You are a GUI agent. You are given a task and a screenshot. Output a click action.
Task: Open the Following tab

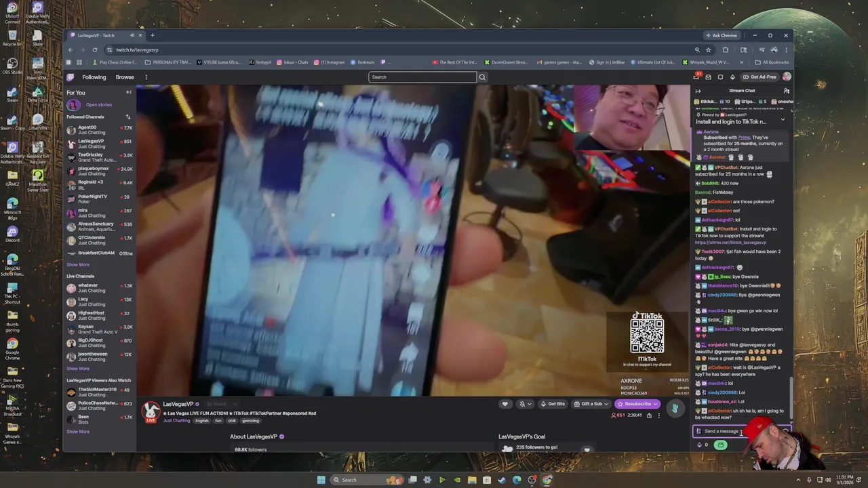click(x=94, y=77)
